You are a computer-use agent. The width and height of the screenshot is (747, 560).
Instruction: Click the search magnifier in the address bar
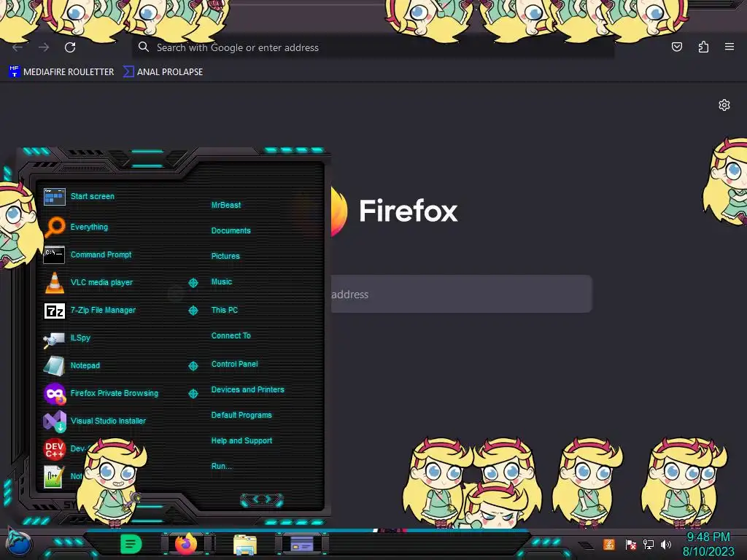[x=144, y=47]
